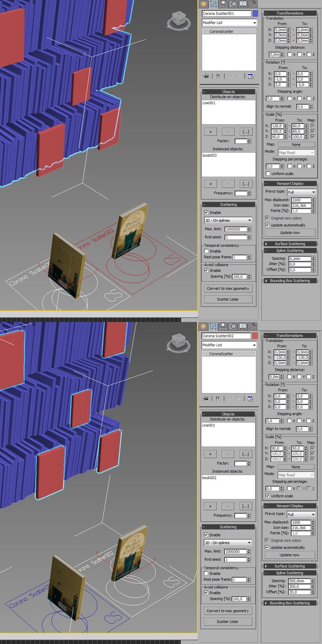Open Display tab in Corona Scatter001 panel
322x644 pixels.
[x=243, y=4]
